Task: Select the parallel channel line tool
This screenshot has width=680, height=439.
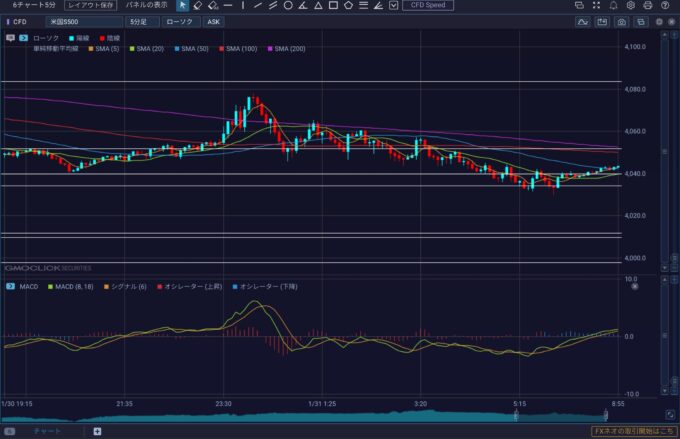Action: click(273, 5)
